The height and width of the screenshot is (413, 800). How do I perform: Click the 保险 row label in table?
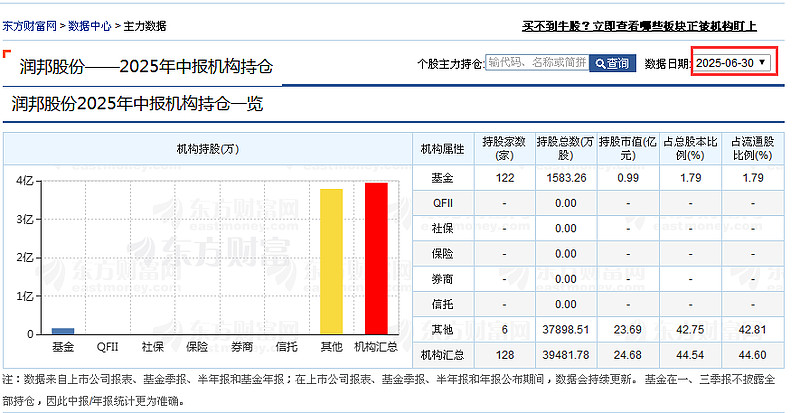442,254
